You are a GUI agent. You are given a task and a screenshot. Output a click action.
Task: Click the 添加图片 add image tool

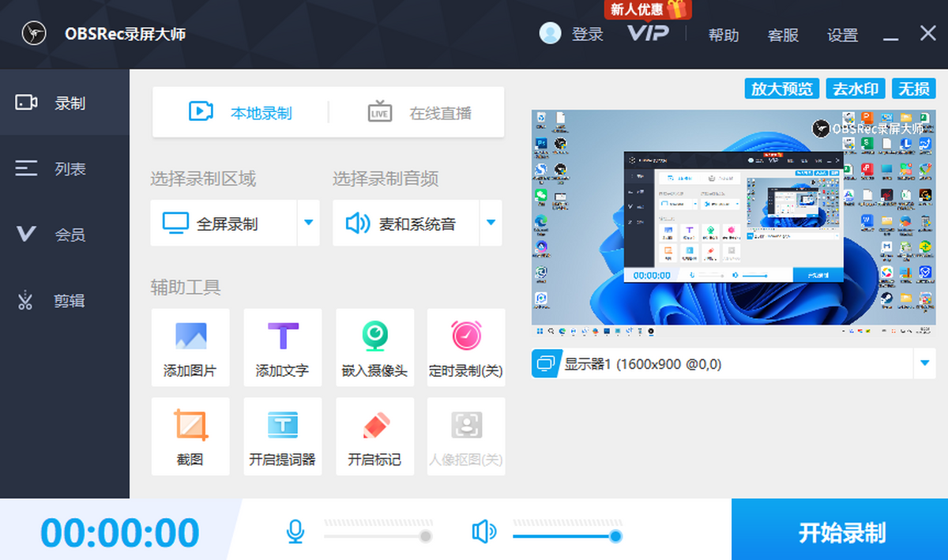(x=190, y=348)
